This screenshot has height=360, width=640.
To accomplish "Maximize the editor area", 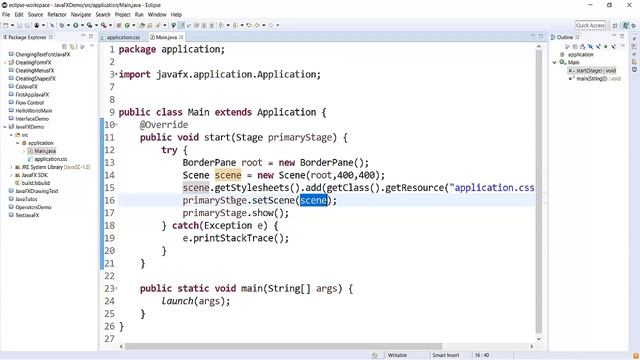I will (x=541, y=36).
